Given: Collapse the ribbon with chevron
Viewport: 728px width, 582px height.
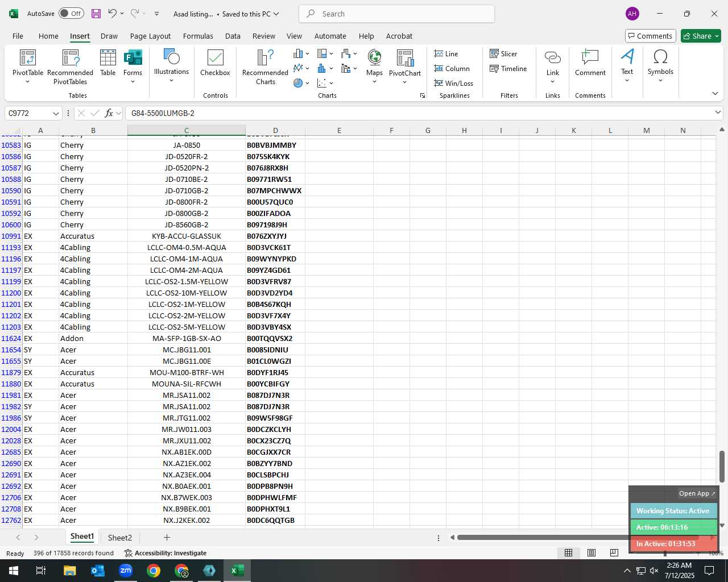Looking at the screenshot, I should pyautogui.click(x=715, y=93).
